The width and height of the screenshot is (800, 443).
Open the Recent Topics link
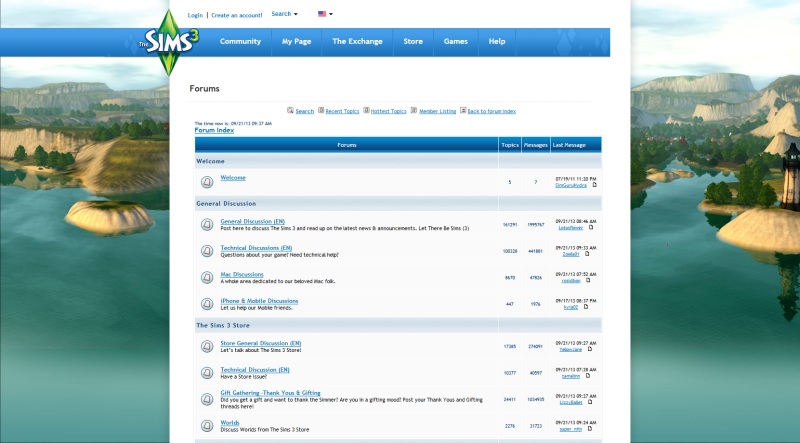pyautogui.click(x=342, y=111)
